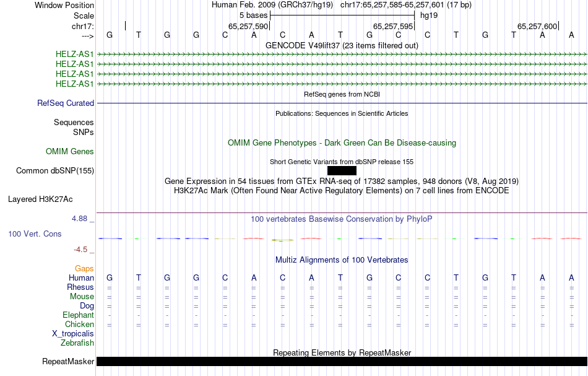The image size is (588, 376).
Task: Click the yellow-green PhyloP conservation ellipse
Action: 282,240
